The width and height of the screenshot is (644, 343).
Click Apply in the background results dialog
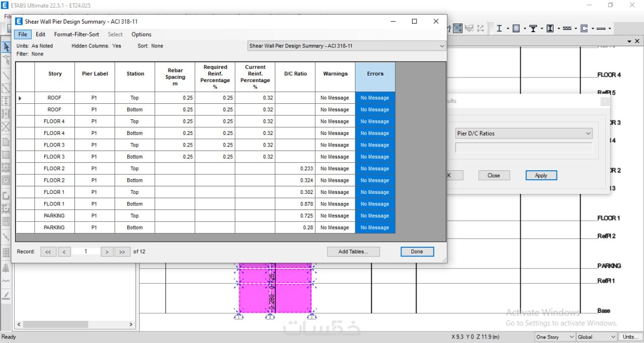pos(541,175)
